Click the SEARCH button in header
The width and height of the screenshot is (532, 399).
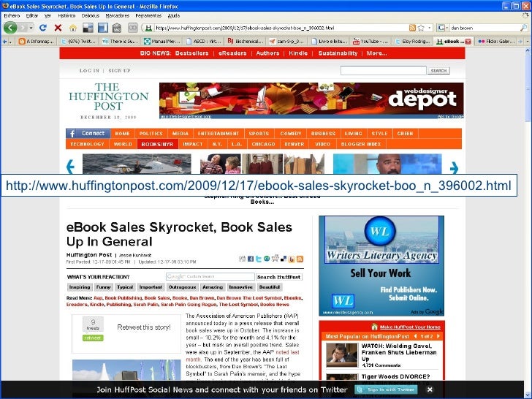coord(438,71)
